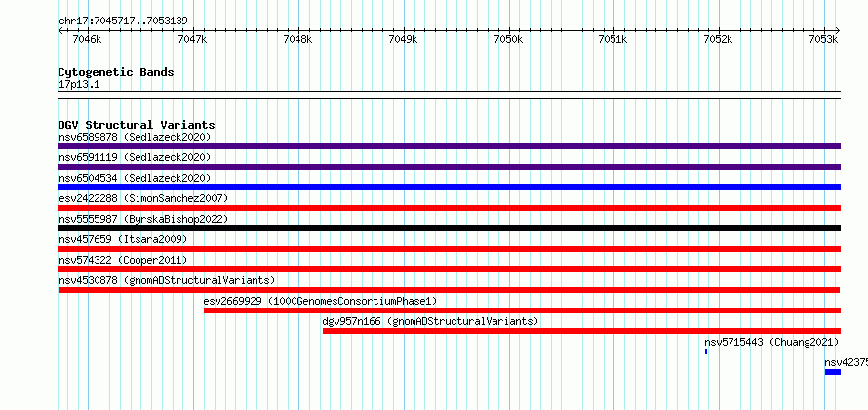
Task: Click the cut-off nsv42375 label at right edge
Action: pyautogui.click(x=846, y=363)
